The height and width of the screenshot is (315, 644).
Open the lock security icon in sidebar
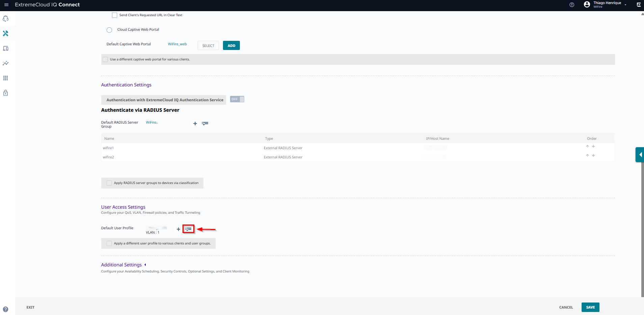pos(6,93)
